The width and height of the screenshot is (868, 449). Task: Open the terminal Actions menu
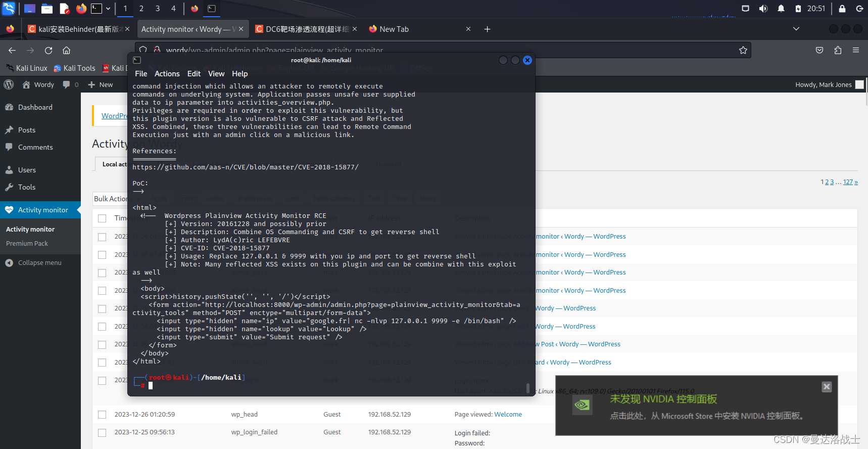pyautogui.click(x=167, y=74)
